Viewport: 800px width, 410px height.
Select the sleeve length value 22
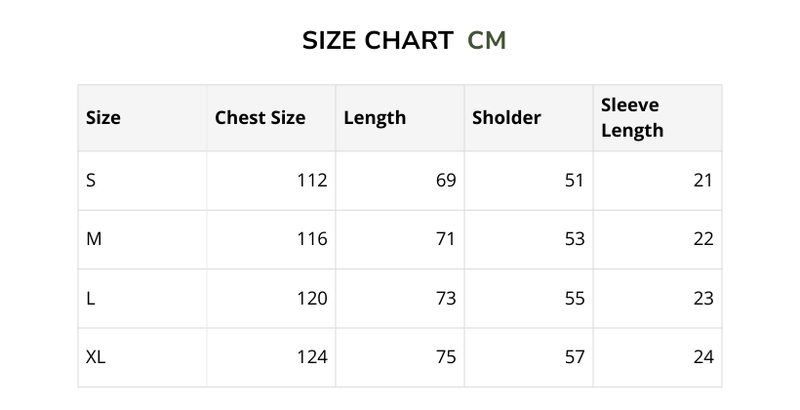tap(703, 240)
